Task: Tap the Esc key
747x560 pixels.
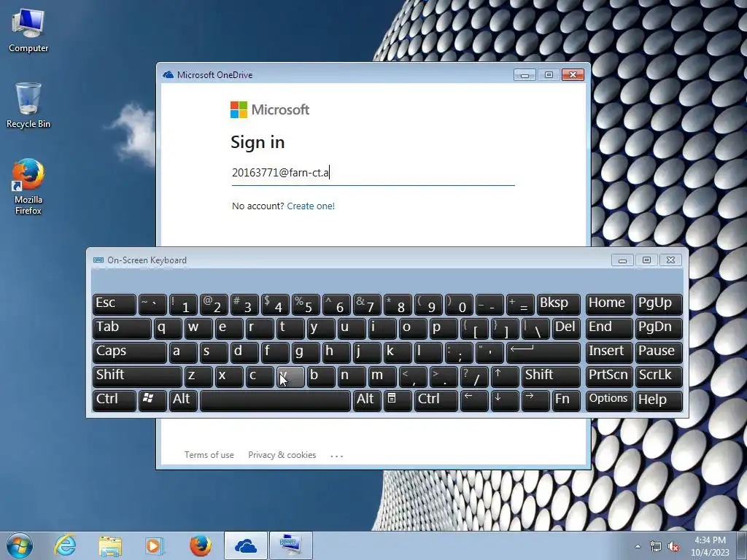Action: [115, 304]
